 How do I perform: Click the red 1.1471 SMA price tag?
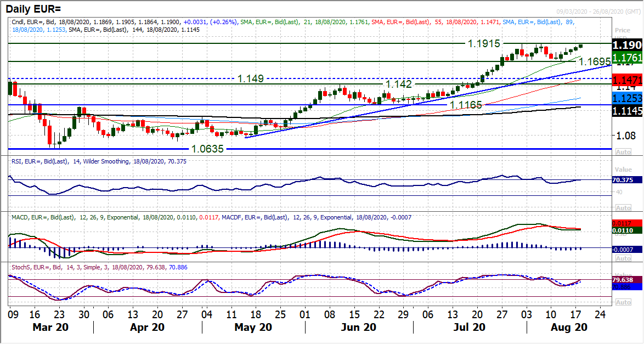pos(628,80)
